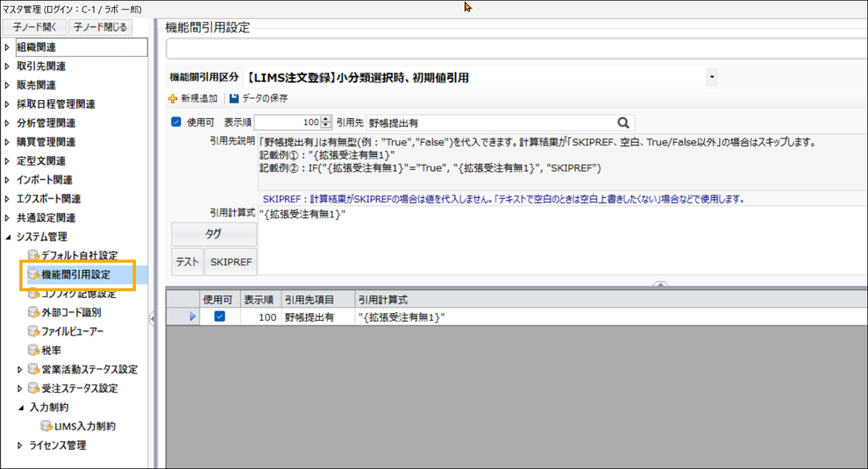The image size is (868, 469).
Task: Toggle 使用可 checkbox in the grid row
Action: (x=220, y=316)
